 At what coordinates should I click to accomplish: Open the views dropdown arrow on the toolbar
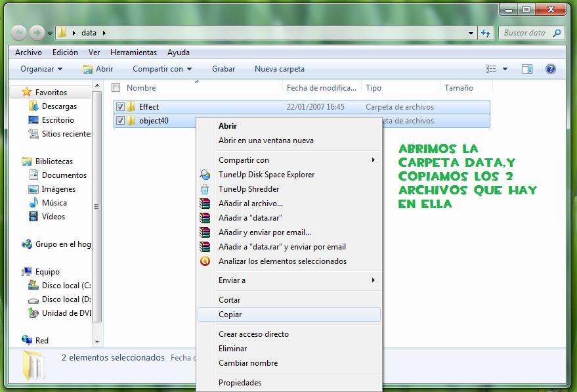click(x=504, y=68)
